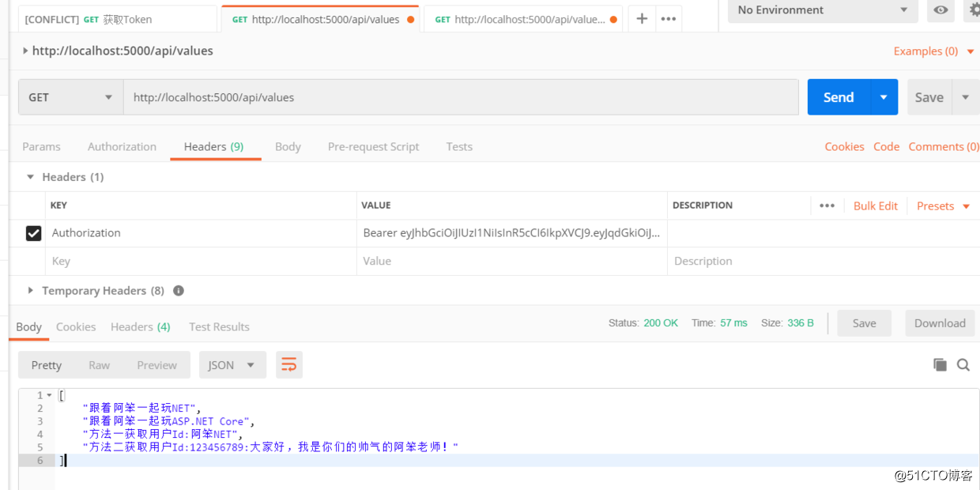Viewport: 980px width, 490px height.
Task: Toggle line wrap icon in response toolbar
Action: [x=289, y=364]
